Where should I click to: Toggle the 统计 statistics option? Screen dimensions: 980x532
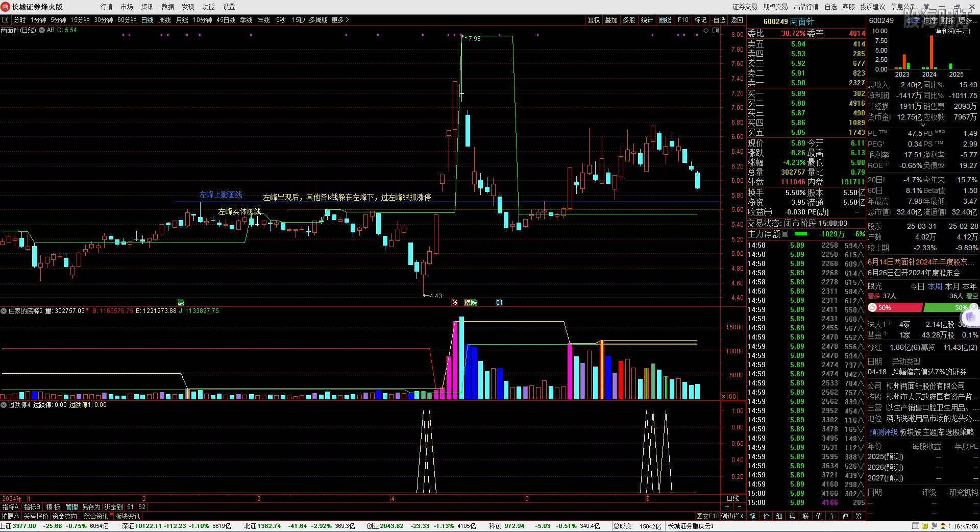(x=647, y=20)
